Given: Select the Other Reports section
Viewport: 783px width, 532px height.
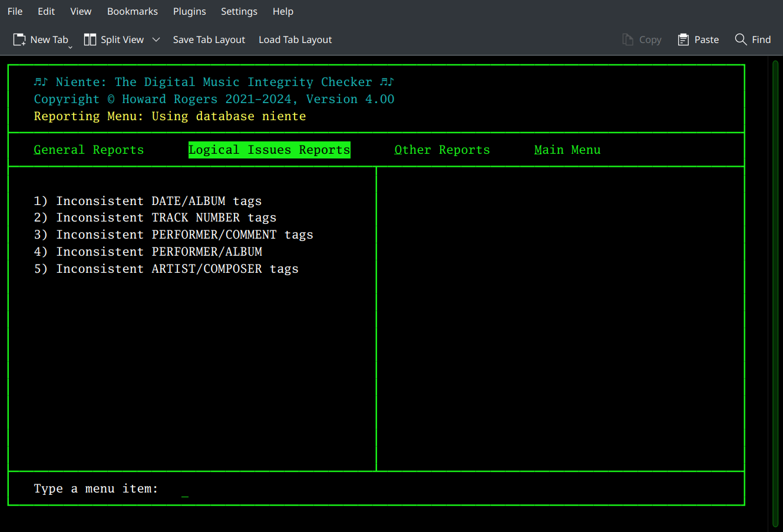Looking at the screenshot, I should [x=442, y=150].
